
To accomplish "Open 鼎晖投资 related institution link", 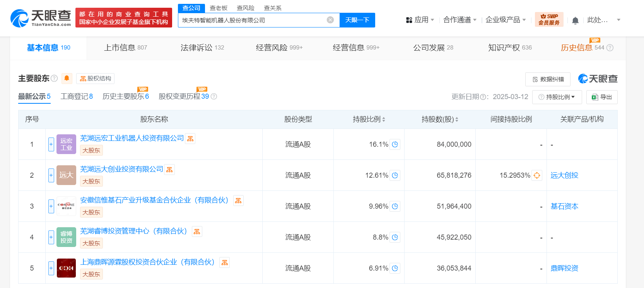I will [564, 268].
